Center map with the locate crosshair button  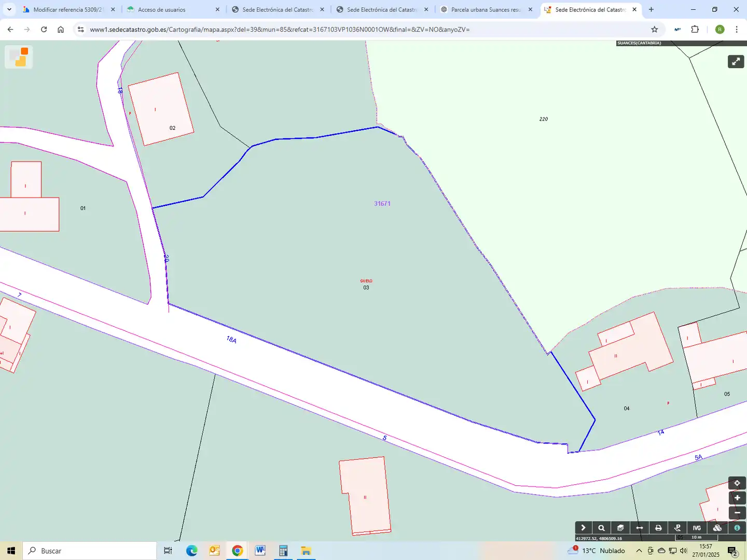[x=737, y=483]
